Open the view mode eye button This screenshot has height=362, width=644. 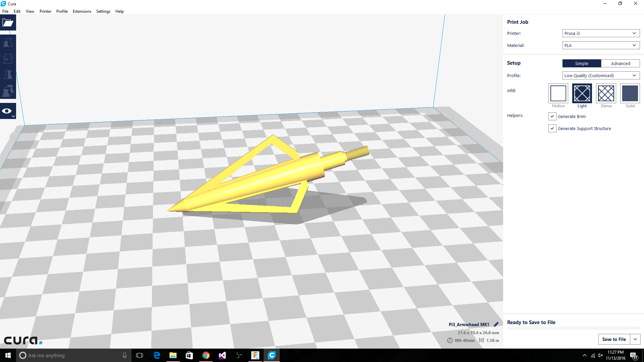pyautogui.click(x=8, y=111)
